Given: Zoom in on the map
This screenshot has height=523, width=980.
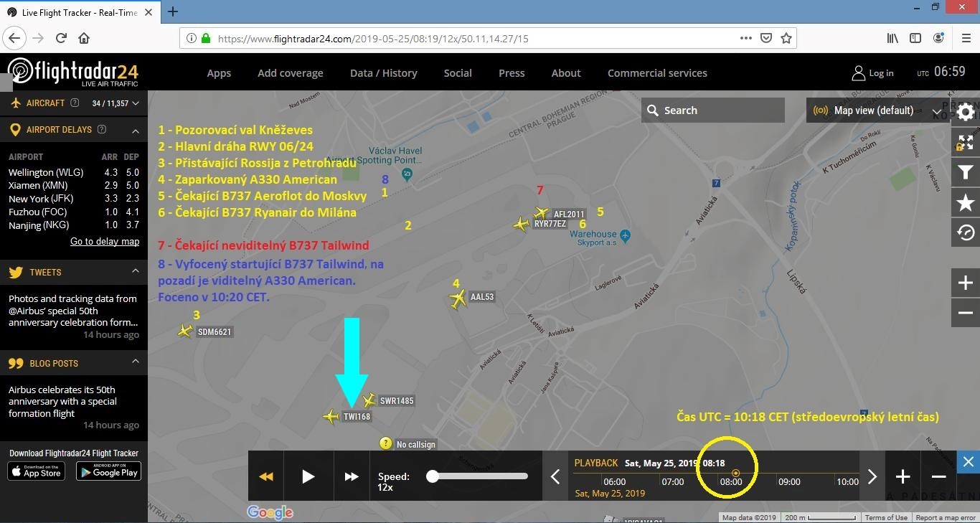Looking at the screenshot, I should click(966, 283).
